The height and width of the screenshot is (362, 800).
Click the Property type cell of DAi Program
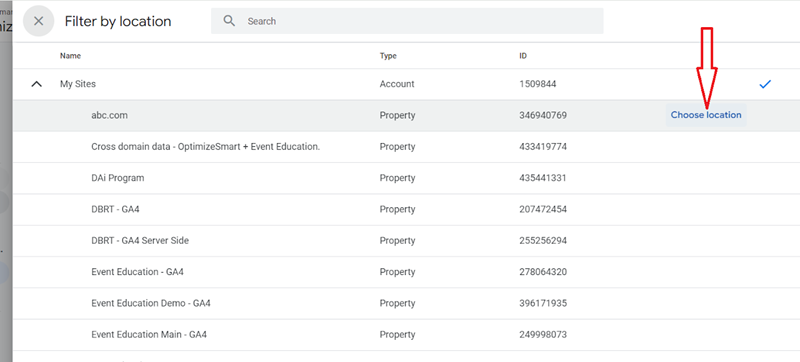[x=397, y=178]
